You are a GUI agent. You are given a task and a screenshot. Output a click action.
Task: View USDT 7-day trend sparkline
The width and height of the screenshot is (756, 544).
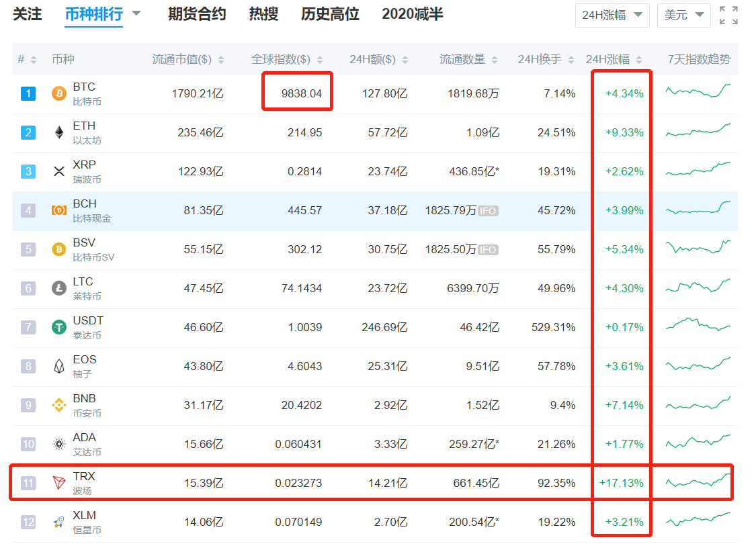(698, 324)
